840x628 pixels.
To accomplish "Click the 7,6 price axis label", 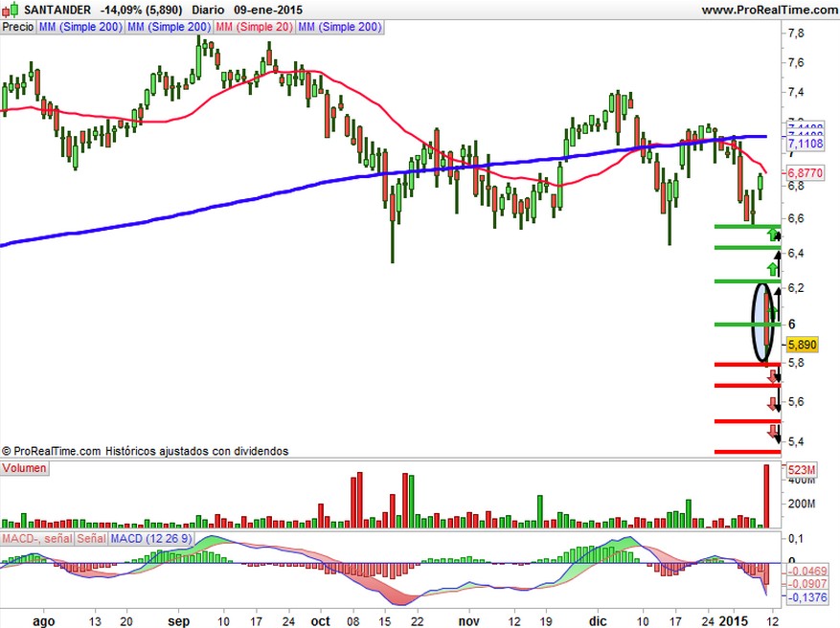I will click(796, 62).
